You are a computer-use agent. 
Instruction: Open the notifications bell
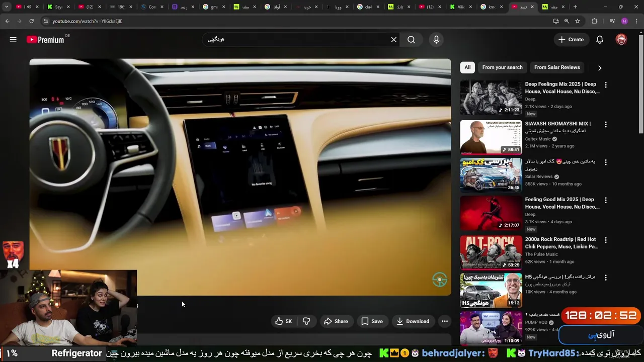[600, 40]
